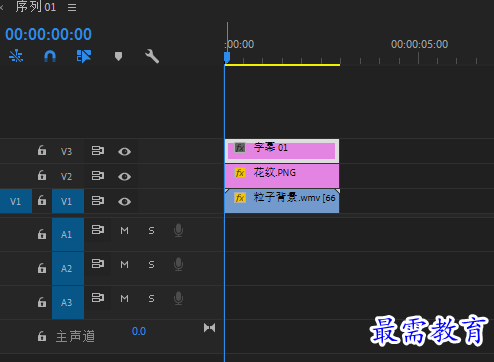The width and height of the screenshot is (494, 362).
Task: Toggle sync lock for A3
Action: pos(98,297)
